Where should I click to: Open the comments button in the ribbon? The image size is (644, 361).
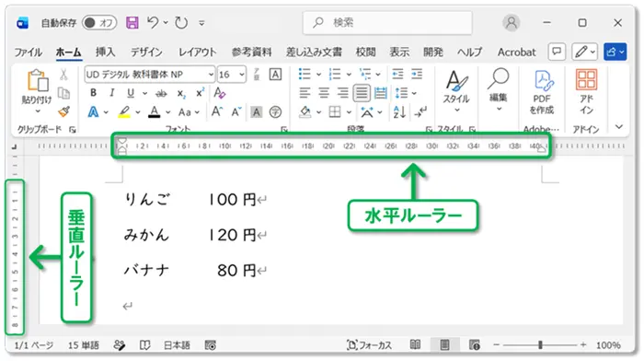coord(557,52)
